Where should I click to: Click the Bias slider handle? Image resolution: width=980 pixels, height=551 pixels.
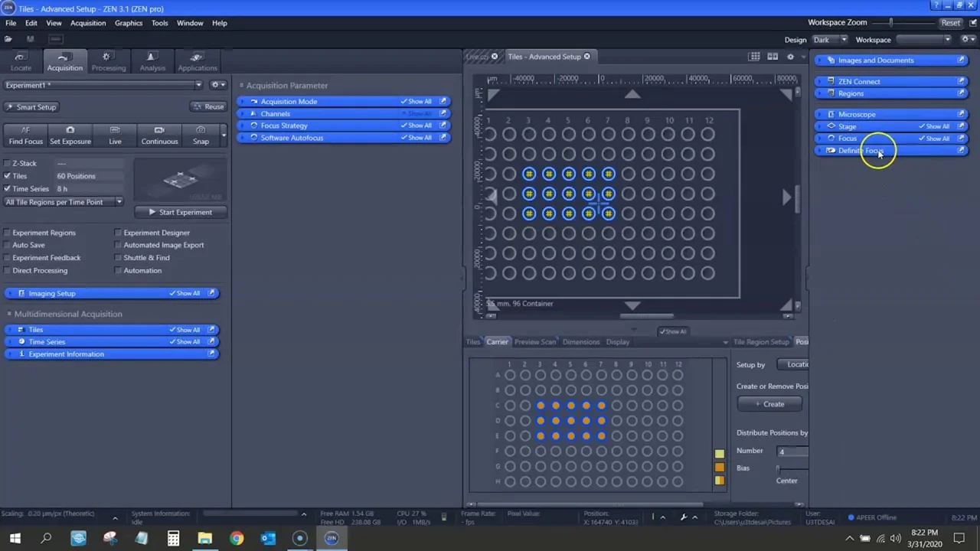pyautogui.click(x=778, y=468)
